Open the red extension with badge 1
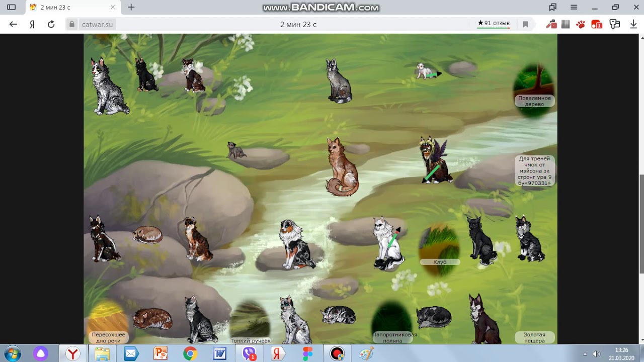 click(597, 24)
